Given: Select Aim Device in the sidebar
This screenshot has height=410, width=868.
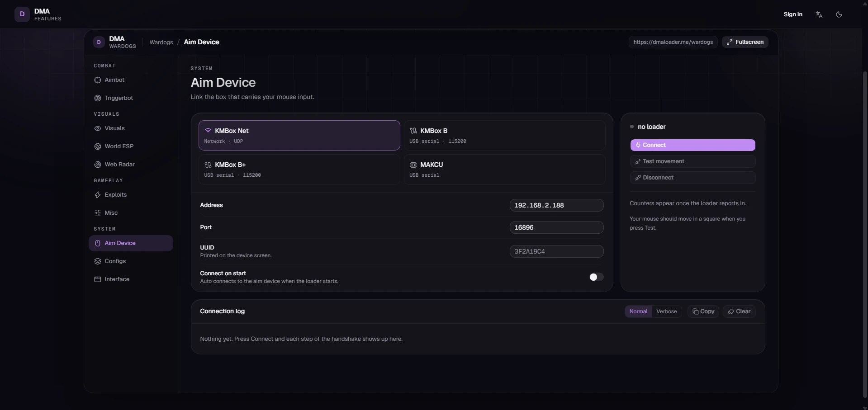Looking at the screenshot, I should (x=131, y=243).
